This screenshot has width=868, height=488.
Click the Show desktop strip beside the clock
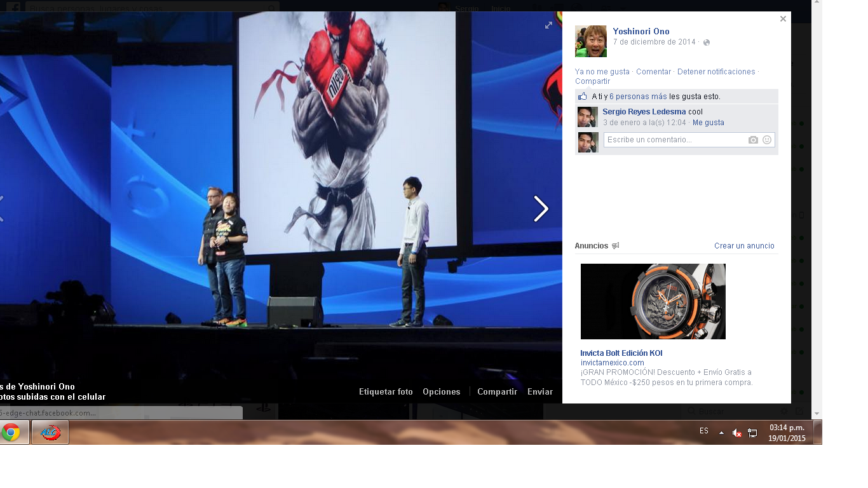[818, 433]
